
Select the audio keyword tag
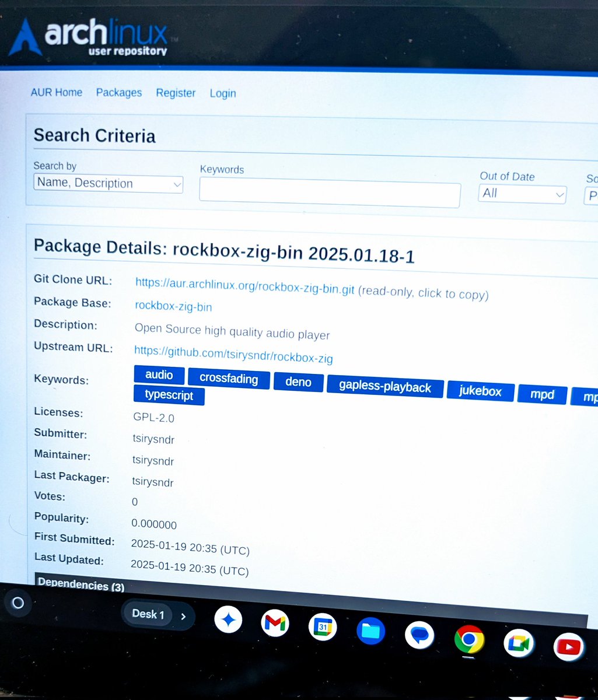pos(159,375)
